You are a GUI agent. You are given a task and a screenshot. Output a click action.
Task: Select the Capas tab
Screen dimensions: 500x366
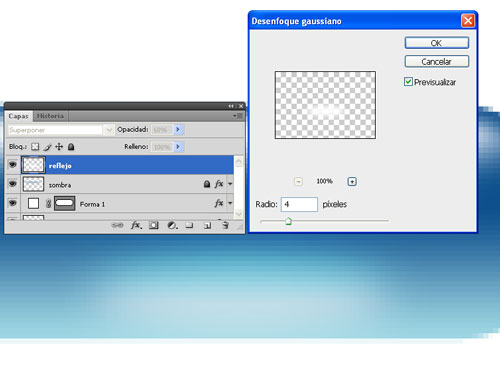[x=19, y=116]
